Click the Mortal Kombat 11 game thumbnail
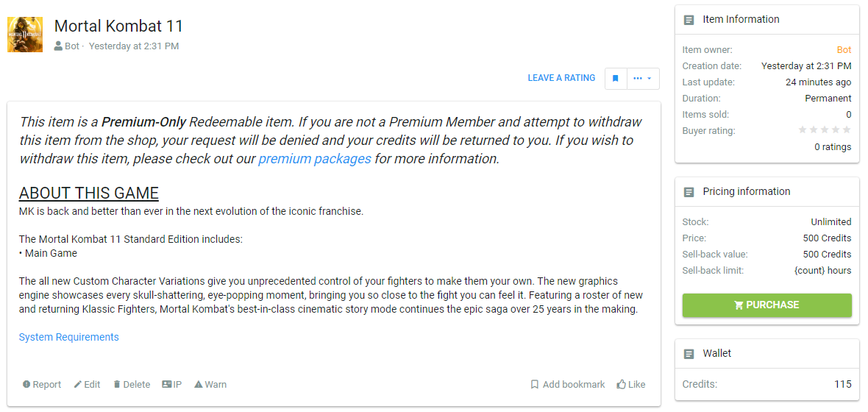This screenshot has width=868, height=412. (25, 35)
